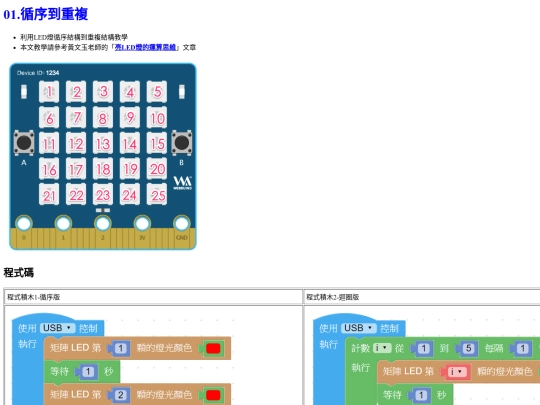This screenshot has height=405, width=540.
Task: Click LED number 5 on the board
Action: click(x=157, y=92)
